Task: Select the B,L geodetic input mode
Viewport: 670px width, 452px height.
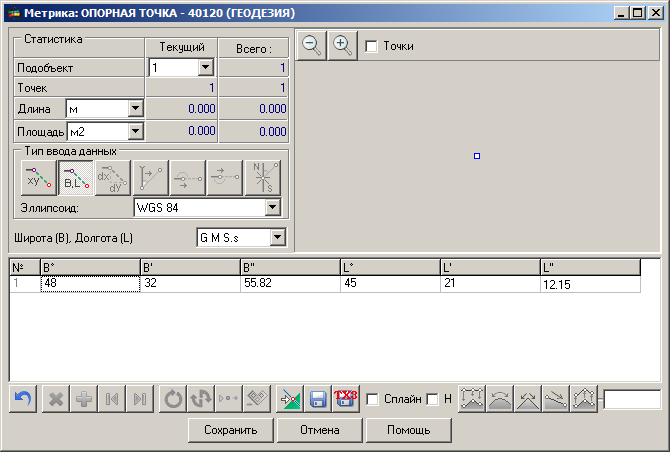Action: tap(75, 177)
